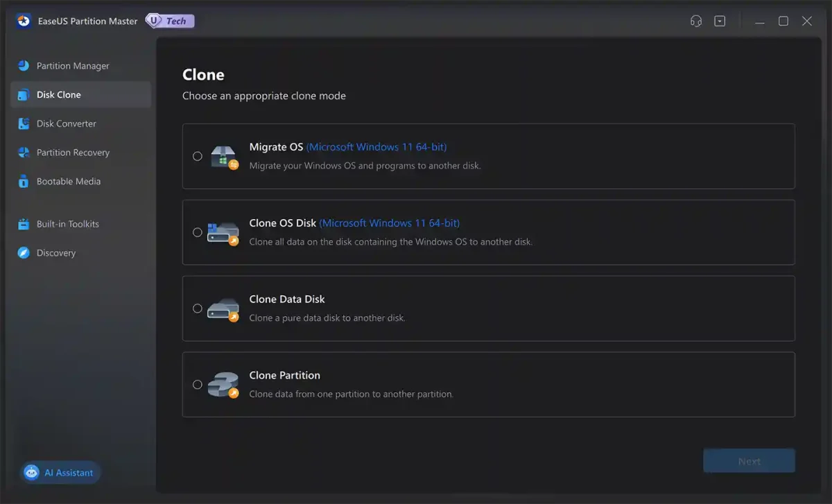The image size is (832, 504).
Task: Click the Clone Data Disk title text
Action: 287,299
